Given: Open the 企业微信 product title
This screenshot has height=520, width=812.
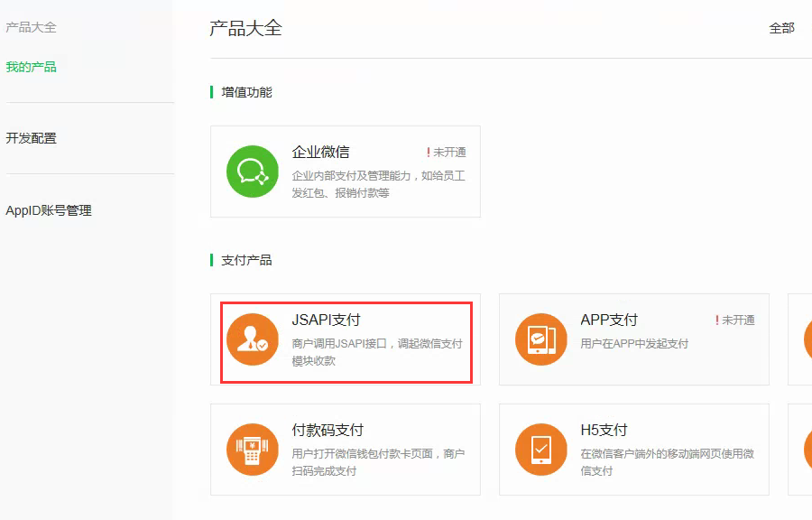Looking at the screenshot, I should (320, 152).
